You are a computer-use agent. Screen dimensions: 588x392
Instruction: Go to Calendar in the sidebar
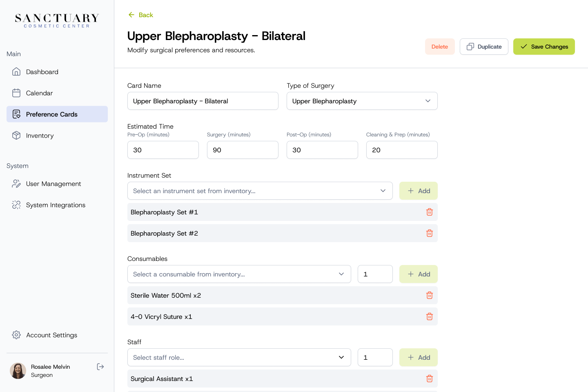[x=57, y=93]
